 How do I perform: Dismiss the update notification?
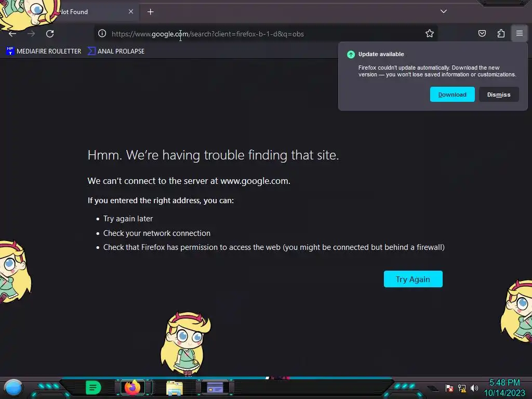pos(499,95)
